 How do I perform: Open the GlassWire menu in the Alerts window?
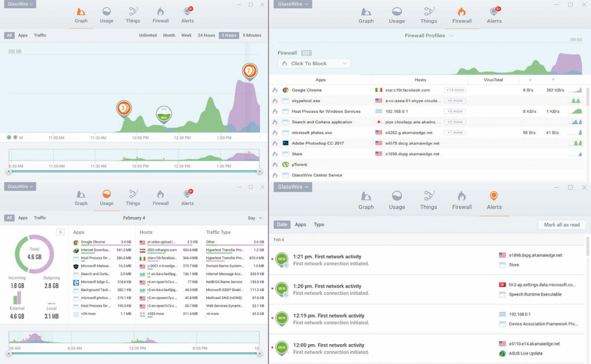click(294, 187)
